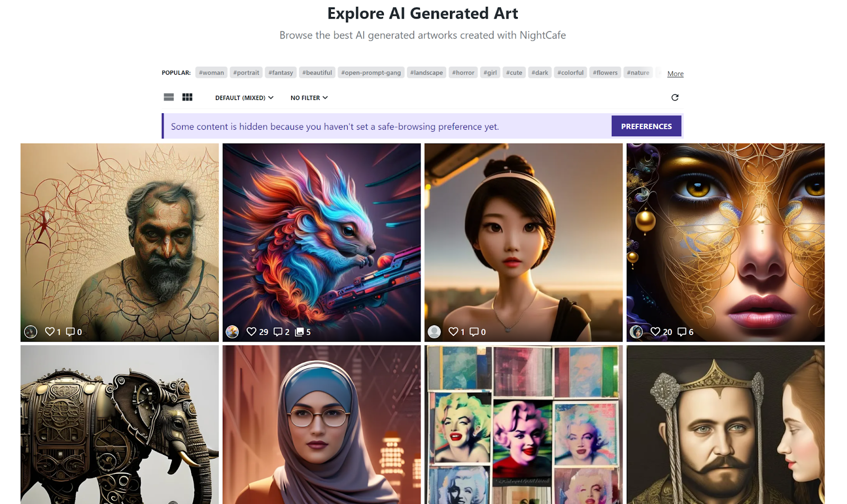This screenshot has height=504, width=847.
Task: Select the #dark popular tag
Action: pyautogui.click(x=540, y=73)
